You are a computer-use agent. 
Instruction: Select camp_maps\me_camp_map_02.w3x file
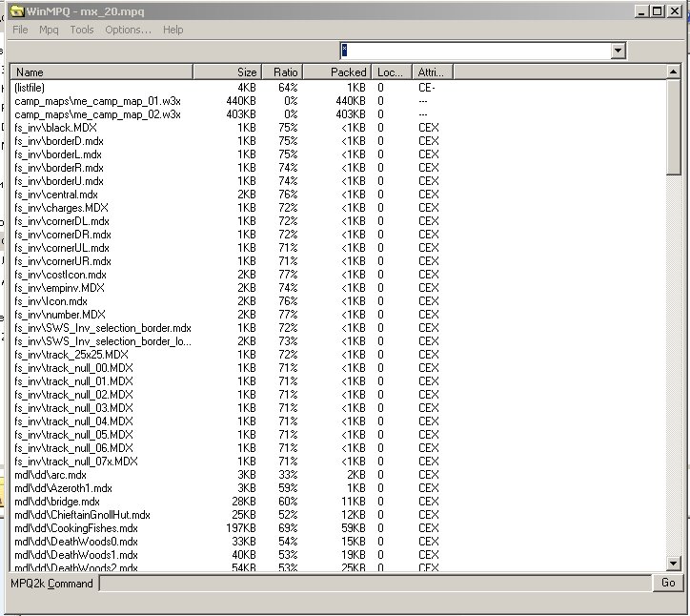point(97,114)
